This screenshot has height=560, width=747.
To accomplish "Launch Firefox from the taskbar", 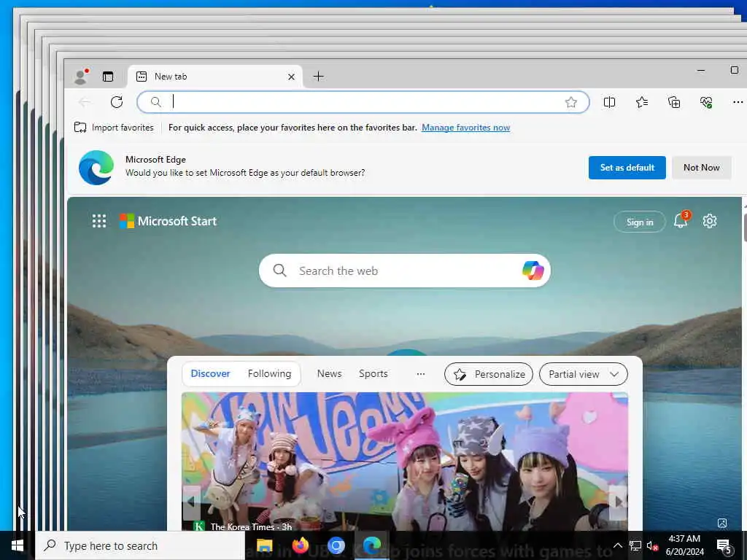I will (300, 545).
